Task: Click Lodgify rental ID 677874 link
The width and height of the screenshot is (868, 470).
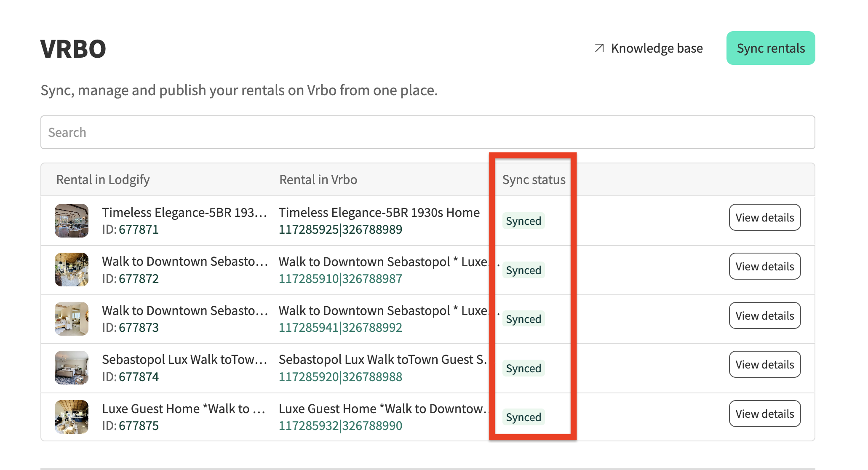Action: click(139, 377)
